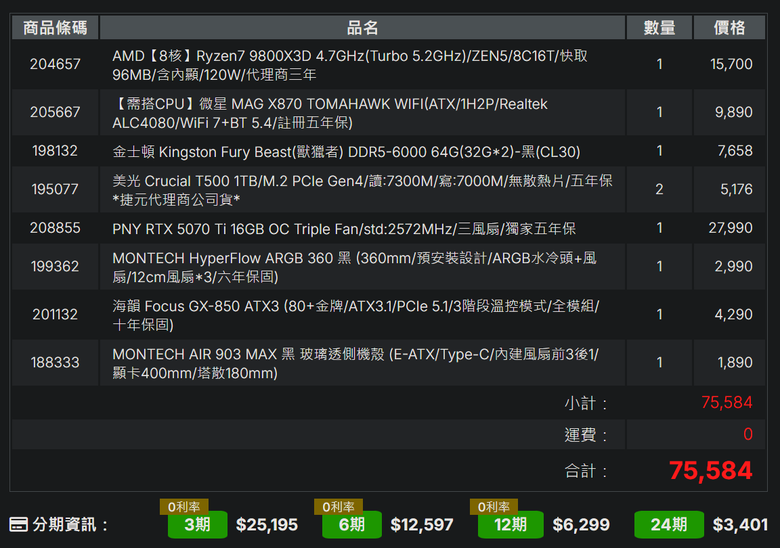Select the 海韻 Focus GX-850 product name

tap(356, 315)
